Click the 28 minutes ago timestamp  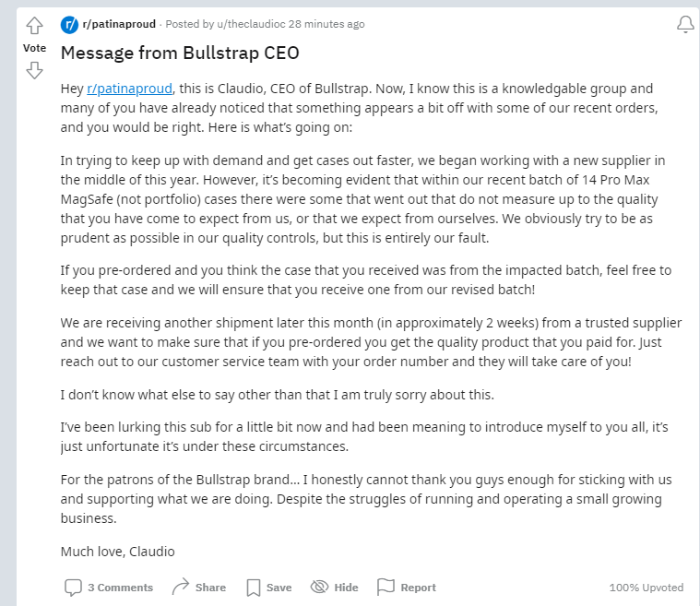(326, 24)
